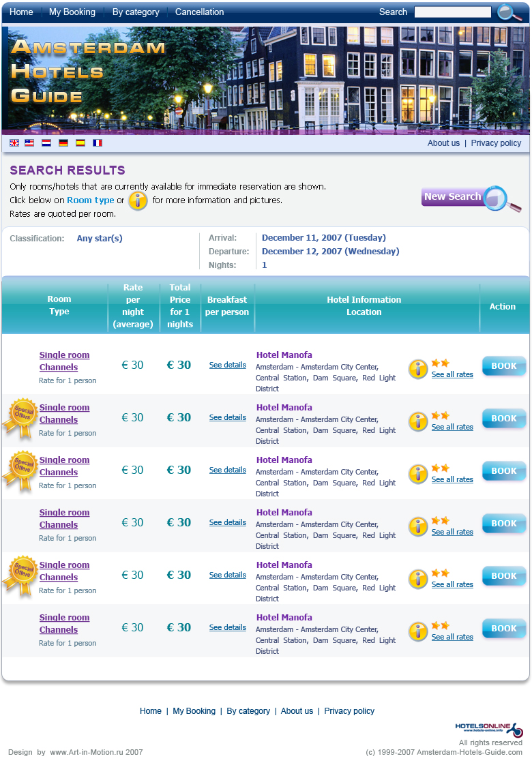Select the German flag language
The image size is (532, 765).
[x=63, y=143]
